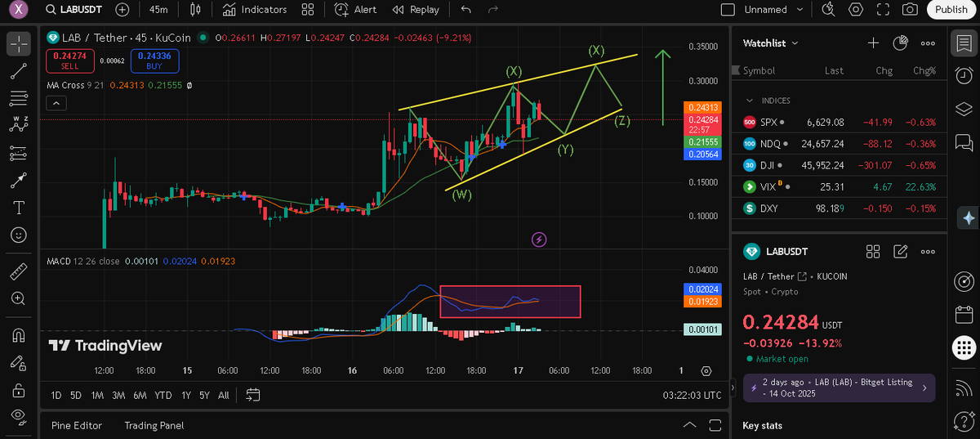Viewport: 980px width, 439px height.
Task: Activate the zoom in tool
Action: pyautogui.click(x=19, y=299)
